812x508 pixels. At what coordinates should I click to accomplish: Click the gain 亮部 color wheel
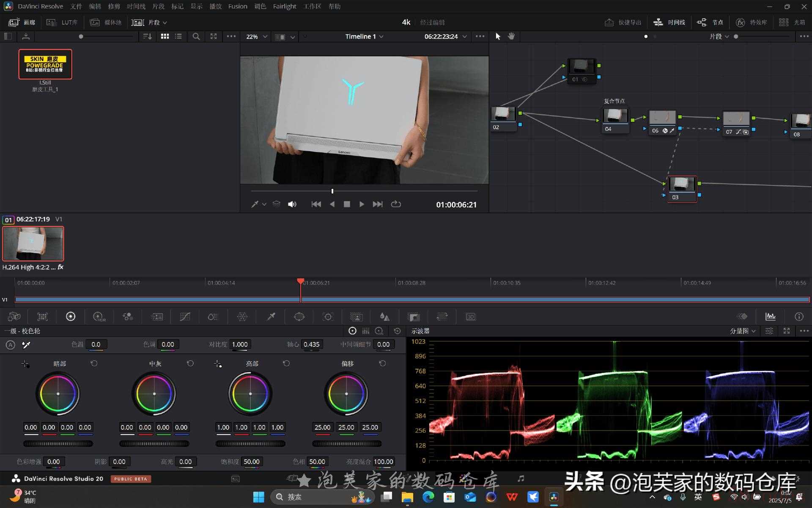tap(250, 394)
